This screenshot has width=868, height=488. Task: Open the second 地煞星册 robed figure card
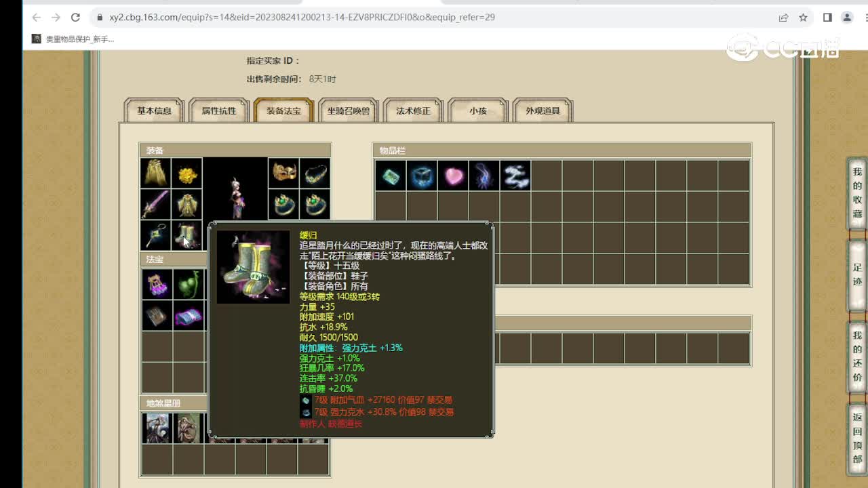click(189, 428)
